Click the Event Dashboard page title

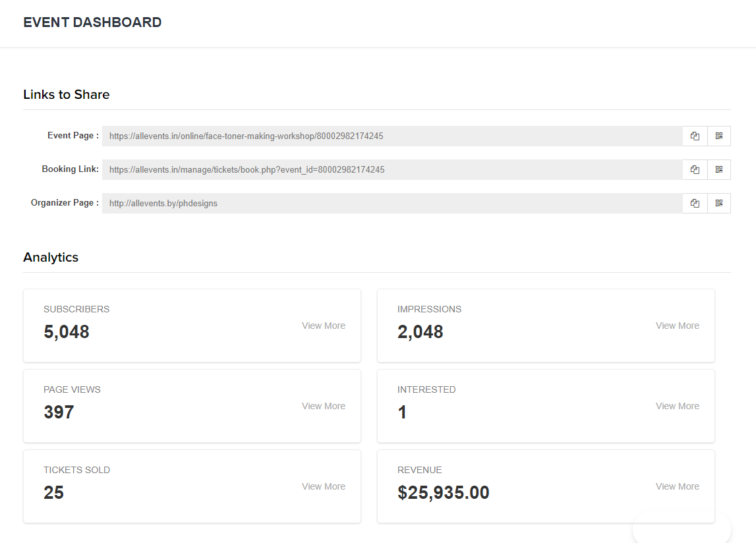coord(92,22)
